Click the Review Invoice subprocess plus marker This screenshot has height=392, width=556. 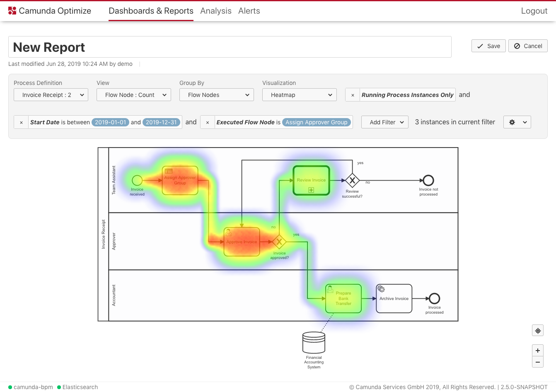coord(311,190)
